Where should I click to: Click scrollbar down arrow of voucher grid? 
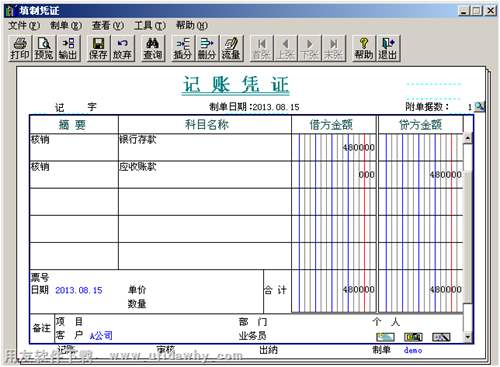click(x=468, y=337)
